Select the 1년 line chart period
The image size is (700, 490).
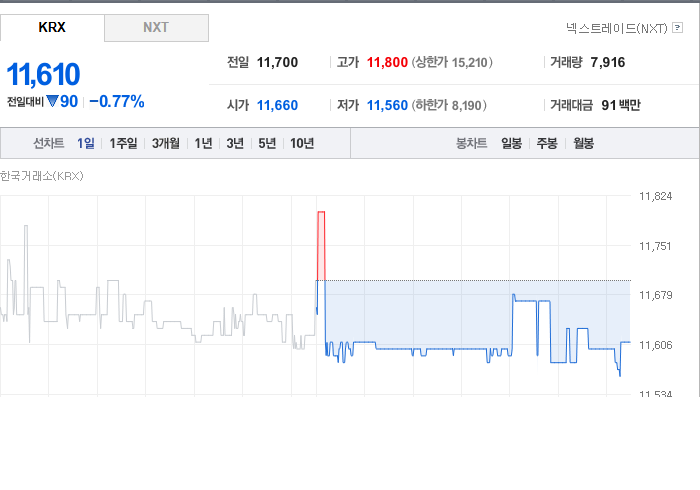click(203, 143)
